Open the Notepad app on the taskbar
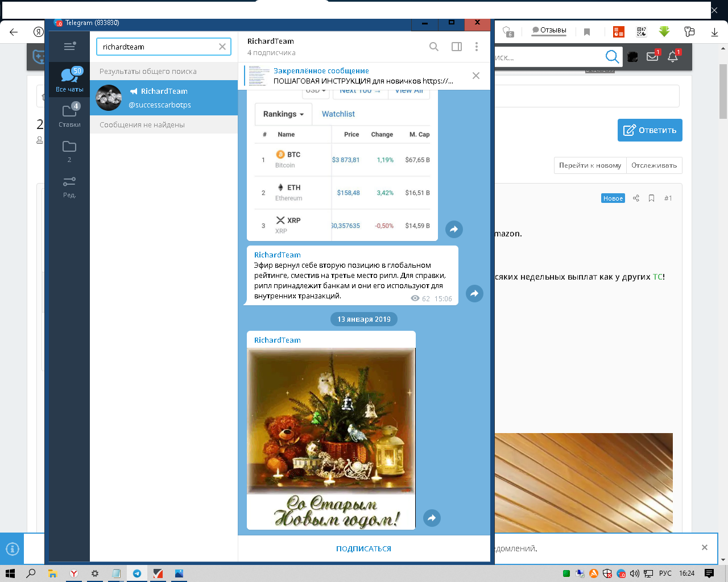Screen dimensions: 728x582 click(116, 573)
